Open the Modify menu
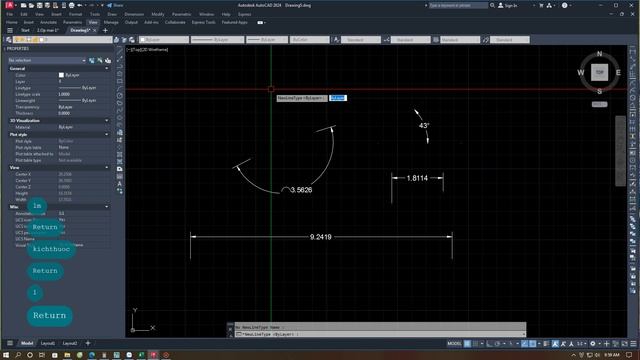Screen dimensions: 640x360 pyautogui.click(x=158, y=14)
